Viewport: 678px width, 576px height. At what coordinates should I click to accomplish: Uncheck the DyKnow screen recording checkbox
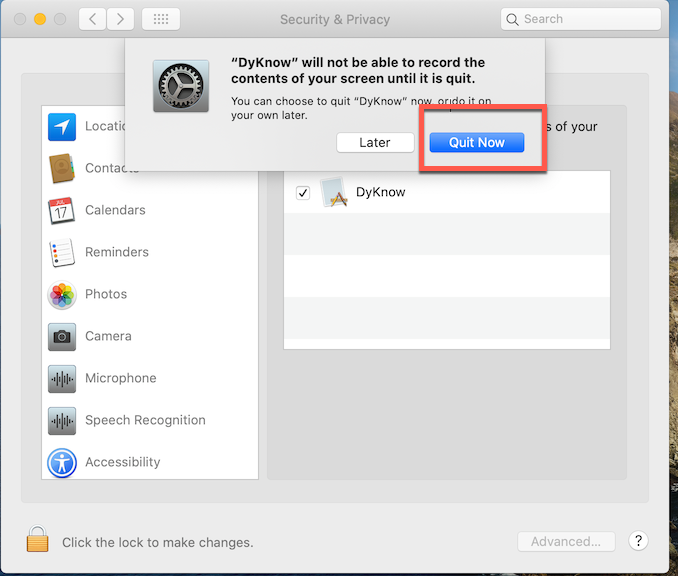pos(303,192)
